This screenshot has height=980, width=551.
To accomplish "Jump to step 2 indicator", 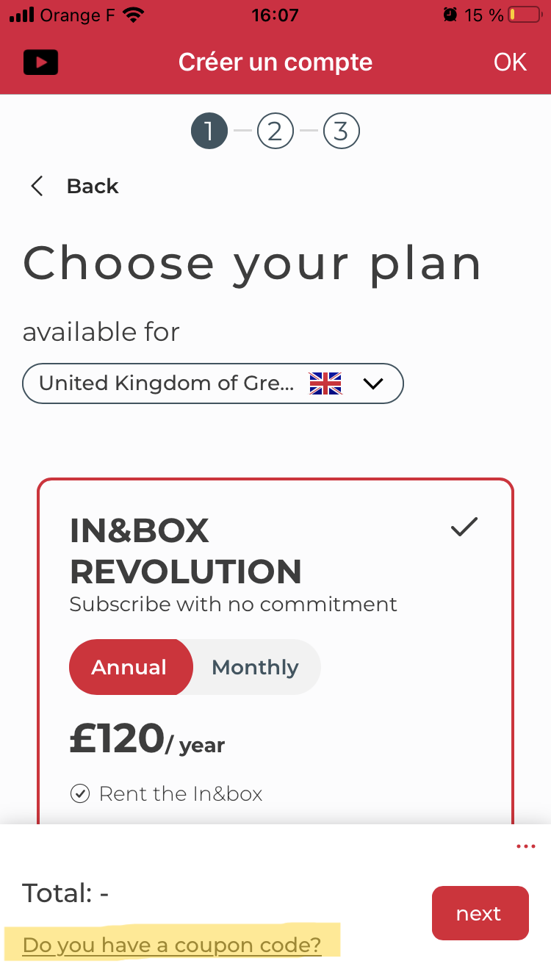I will pos(275,131).
